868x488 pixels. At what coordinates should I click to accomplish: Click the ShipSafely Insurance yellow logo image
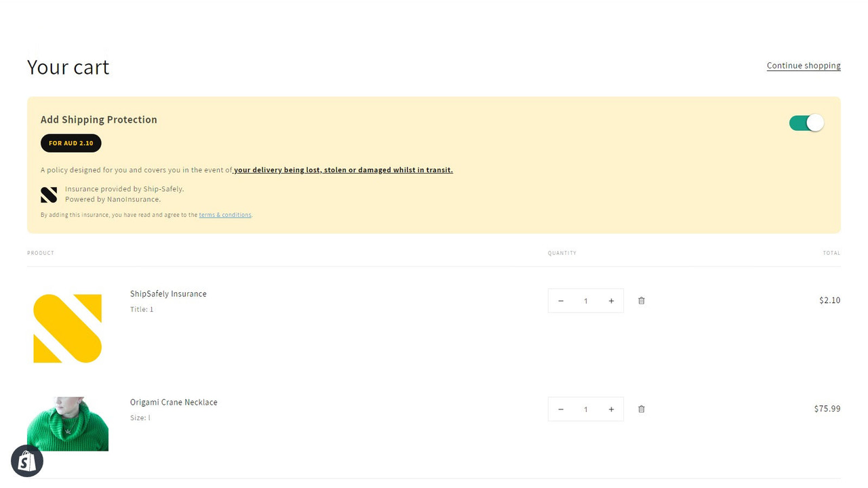click(67, 328)
